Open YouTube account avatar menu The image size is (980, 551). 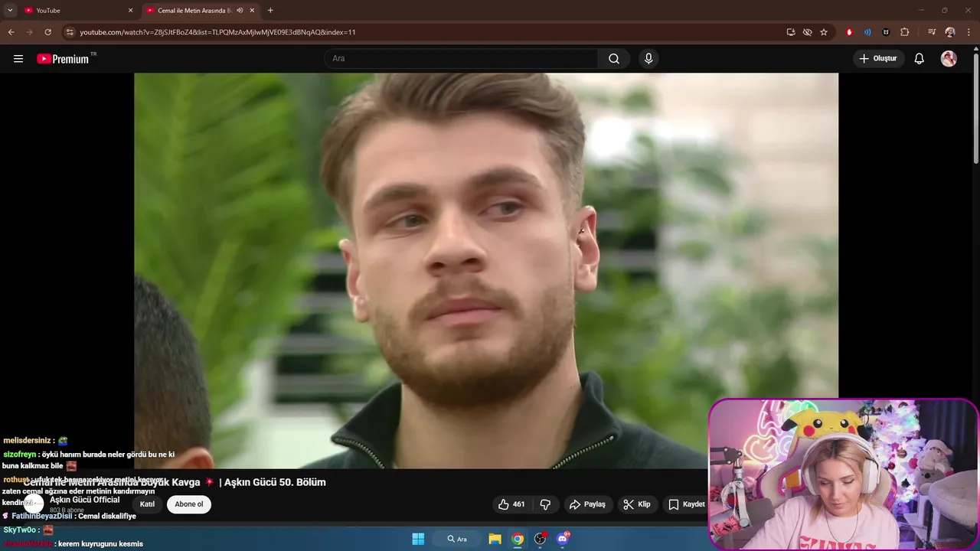pos(949,59)
